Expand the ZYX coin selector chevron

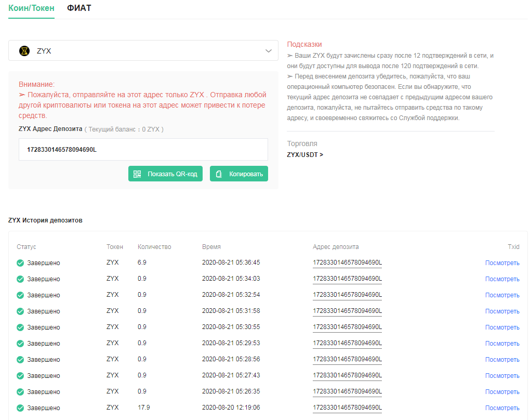tap(269, 51)
